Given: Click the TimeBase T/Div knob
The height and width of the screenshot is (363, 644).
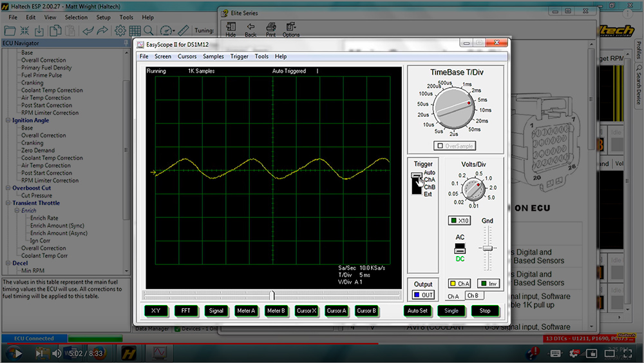Looking at the screenshot, I should [454, 109].
